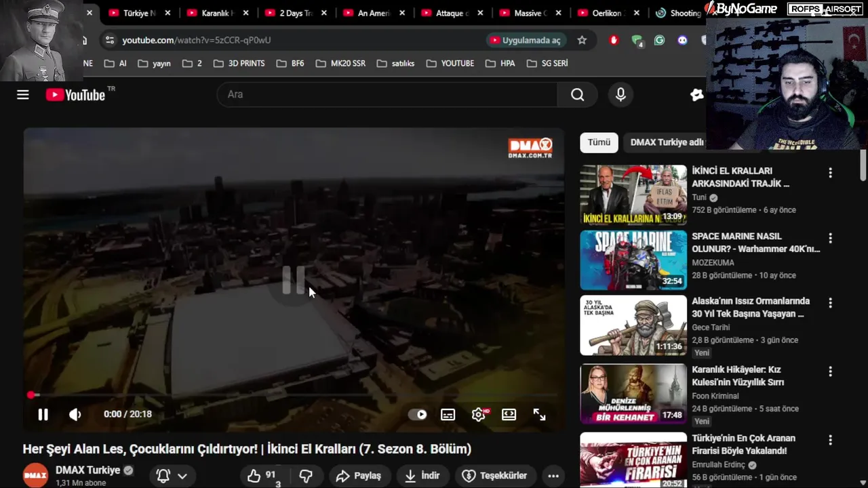Seek using the red video progress bar
The width and height of the screenshot is (868, 488).
[x=293, y=394]
